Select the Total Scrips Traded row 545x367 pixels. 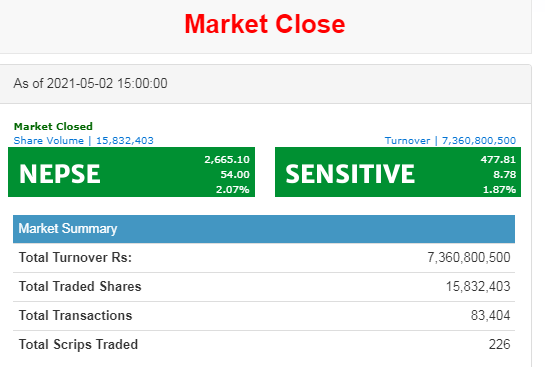264,345
